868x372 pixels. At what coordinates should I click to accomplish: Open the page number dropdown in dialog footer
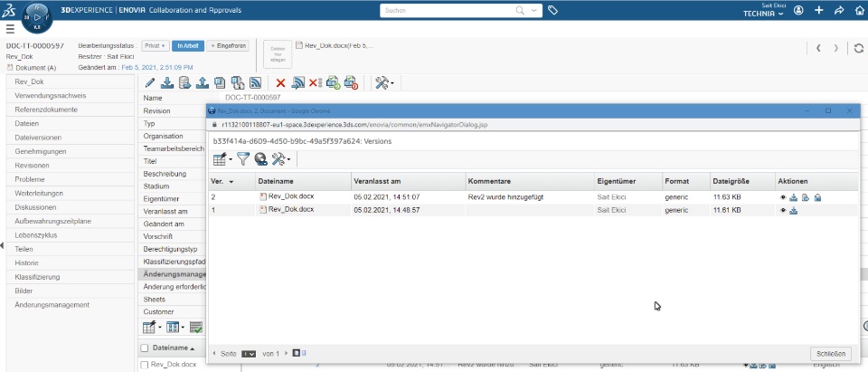point(250,354)
